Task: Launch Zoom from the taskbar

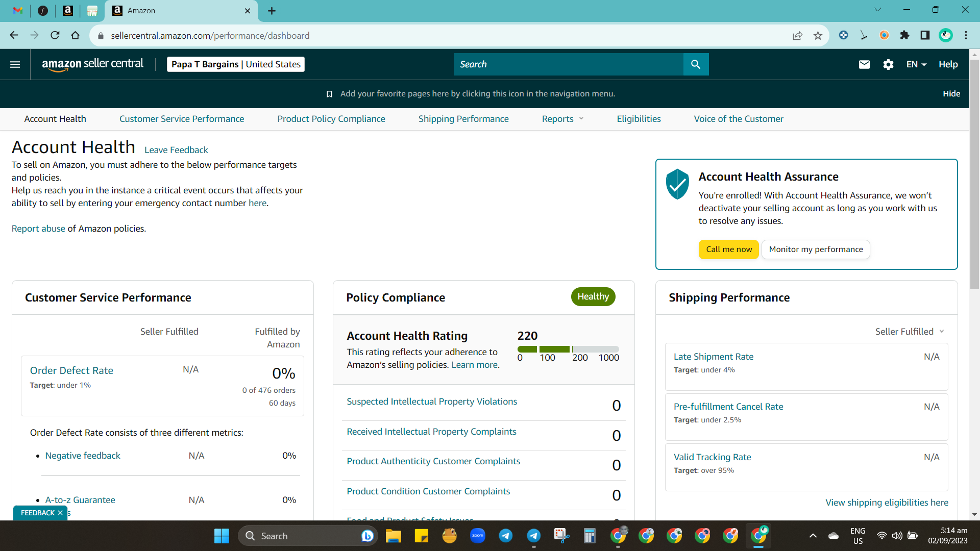Action: pyautogui.click(x=478, y=536)
